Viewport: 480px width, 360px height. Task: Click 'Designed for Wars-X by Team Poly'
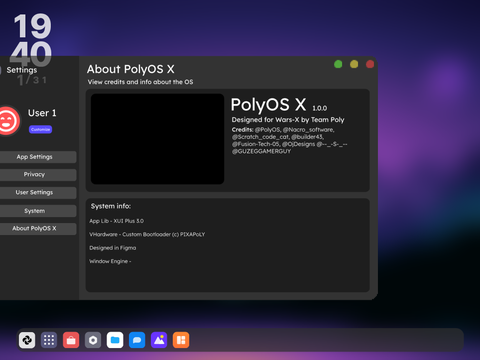288,120
